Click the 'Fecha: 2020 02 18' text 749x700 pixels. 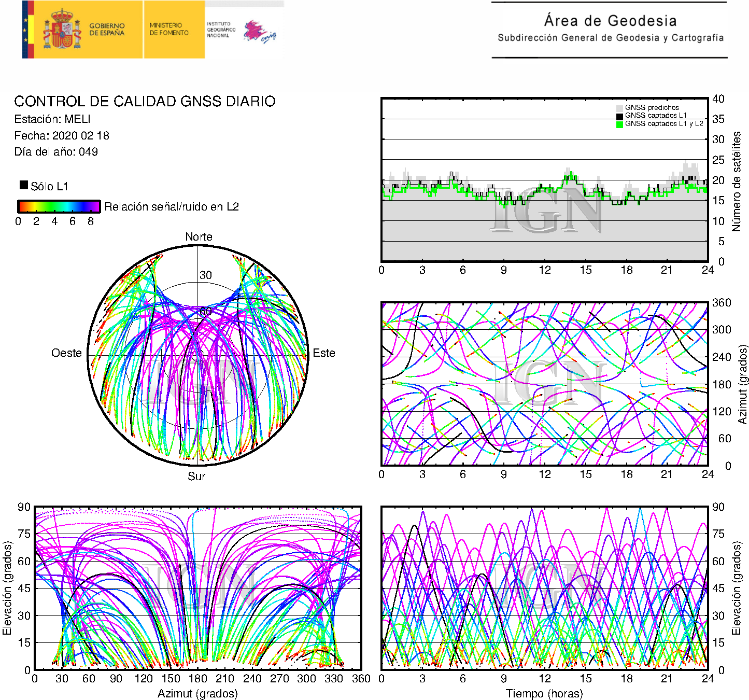(x=62, y=136)
